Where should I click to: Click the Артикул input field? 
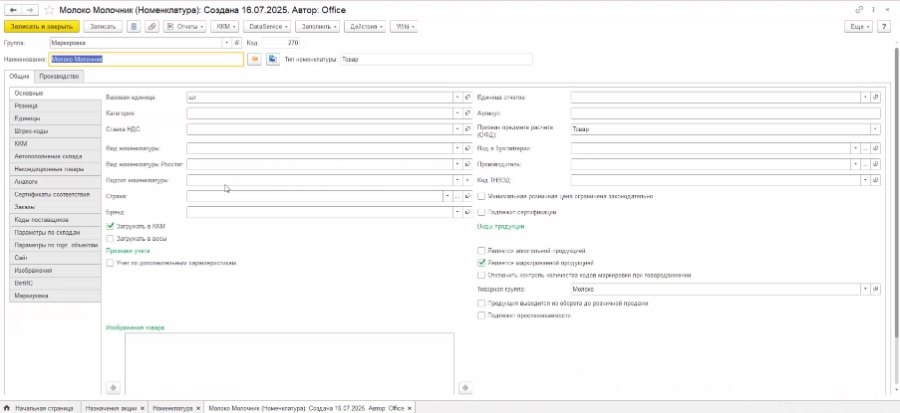[x=726, y=114]
